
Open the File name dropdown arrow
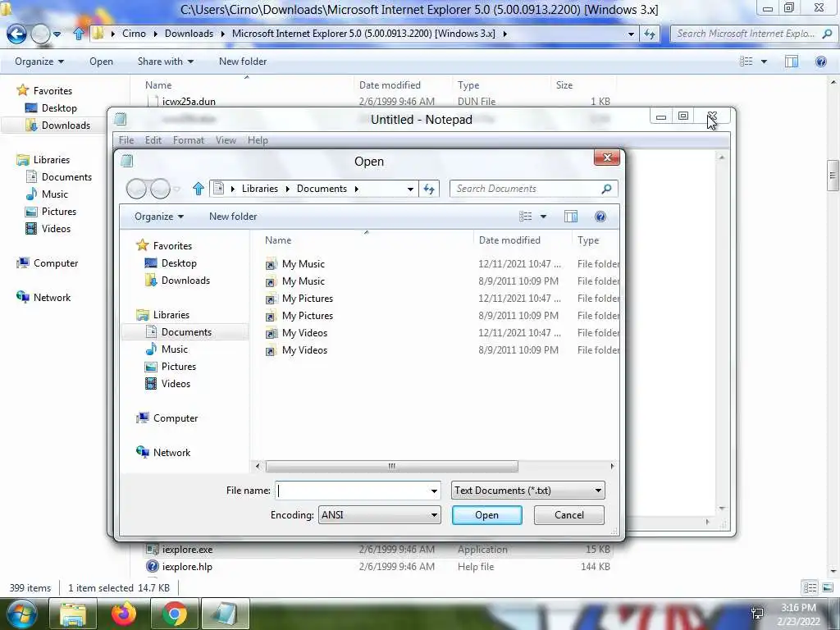(x=434, y=491)
